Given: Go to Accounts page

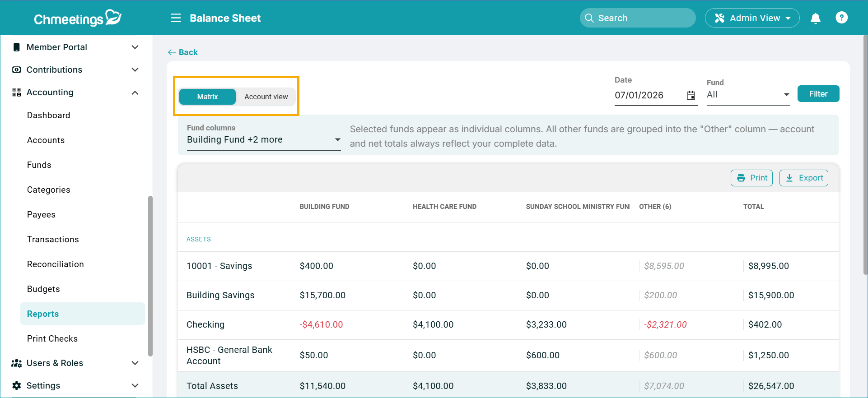Looking at the screenshot, I should [46, 140].
